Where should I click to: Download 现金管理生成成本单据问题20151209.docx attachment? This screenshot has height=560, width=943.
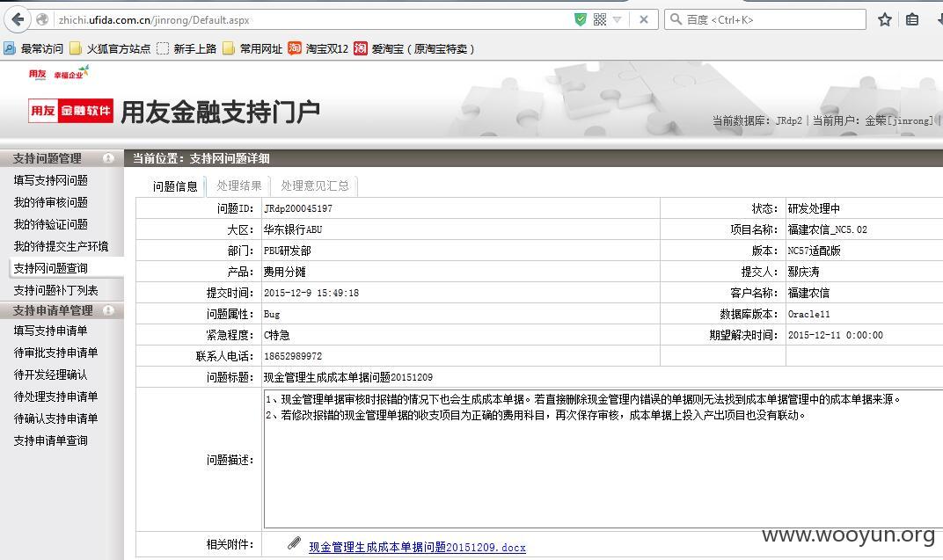pyautogui.click(x=417, y=548)
